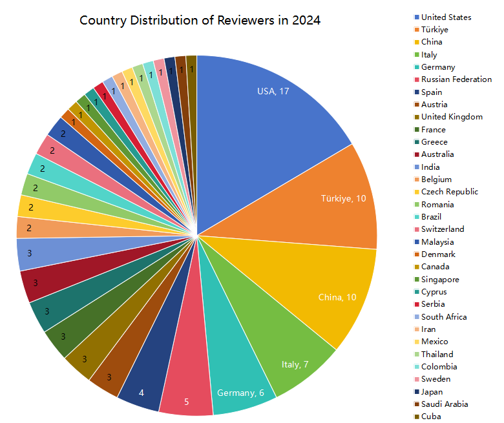
Task: Click the 'Denmark' legend text
Action: coord(439,254)
